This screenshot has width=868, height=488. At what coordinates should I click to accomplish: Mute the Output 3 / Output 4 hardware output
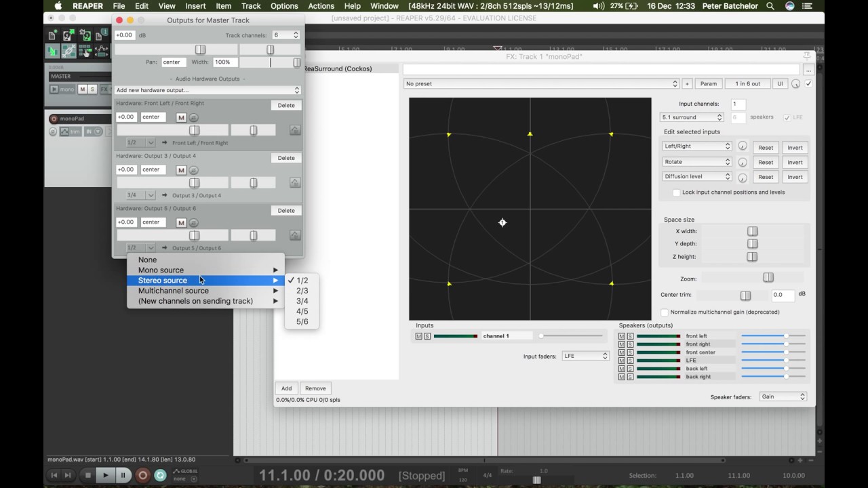(x=181, y=170)
